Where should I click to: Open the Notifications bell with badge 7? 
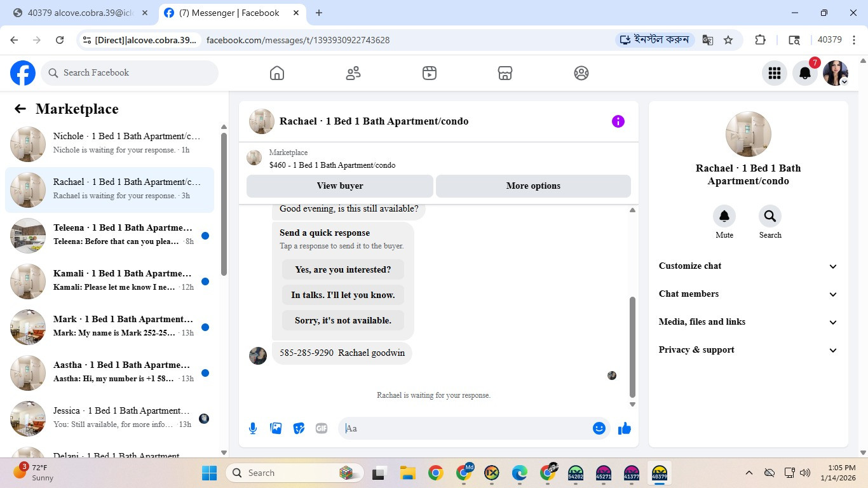point(805,73)
